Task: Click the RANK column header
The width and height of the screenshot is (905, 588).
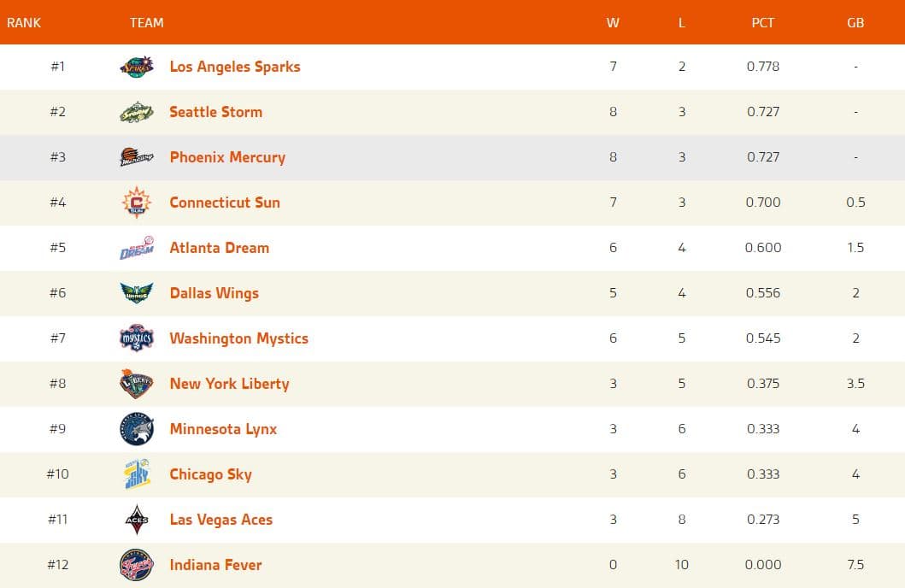Action: click(24, 23)
